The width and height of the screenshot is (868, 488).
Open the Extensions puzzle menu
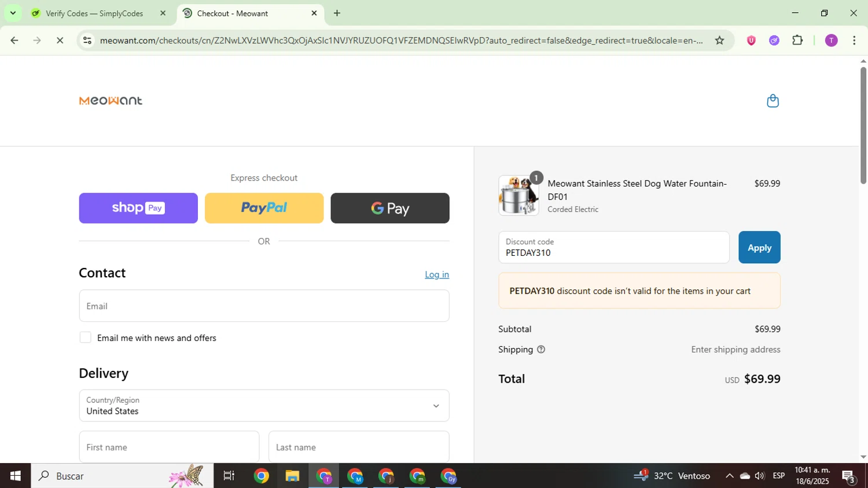coord(797,41)
